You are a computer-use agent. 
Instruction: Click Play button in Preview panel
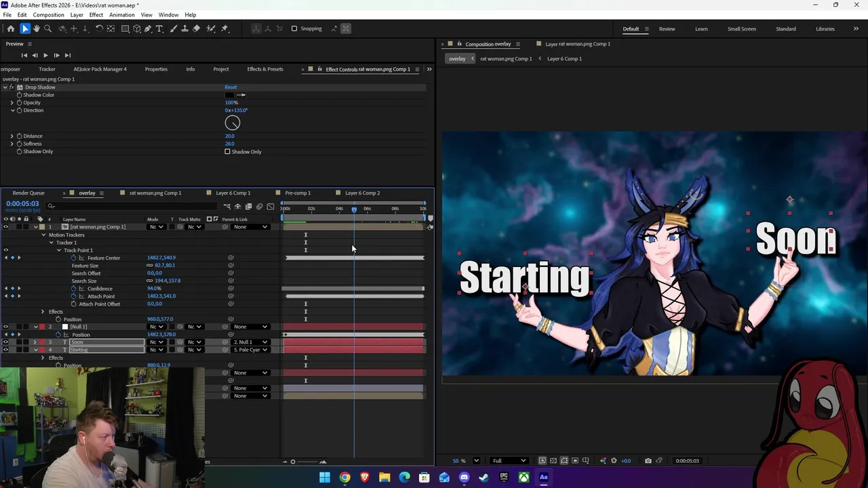pos(45,55)
